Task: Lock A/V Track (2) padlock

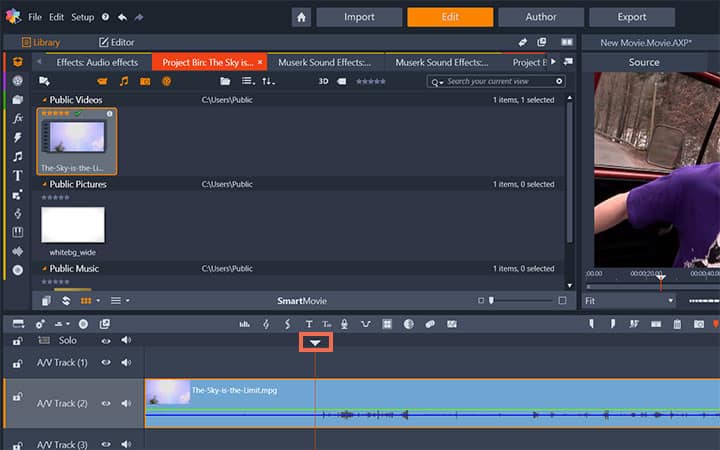Action: pos(17,396)
